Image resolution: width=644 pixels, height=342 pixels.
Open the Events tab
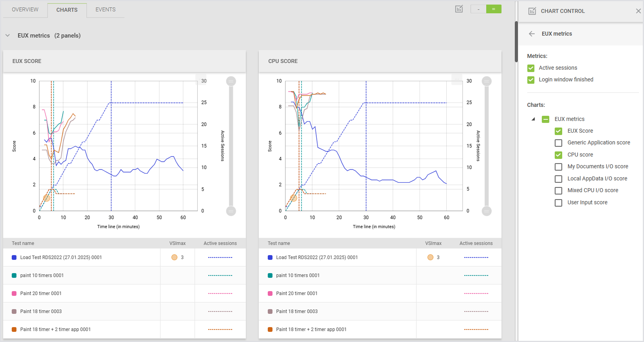pos(105,9)
